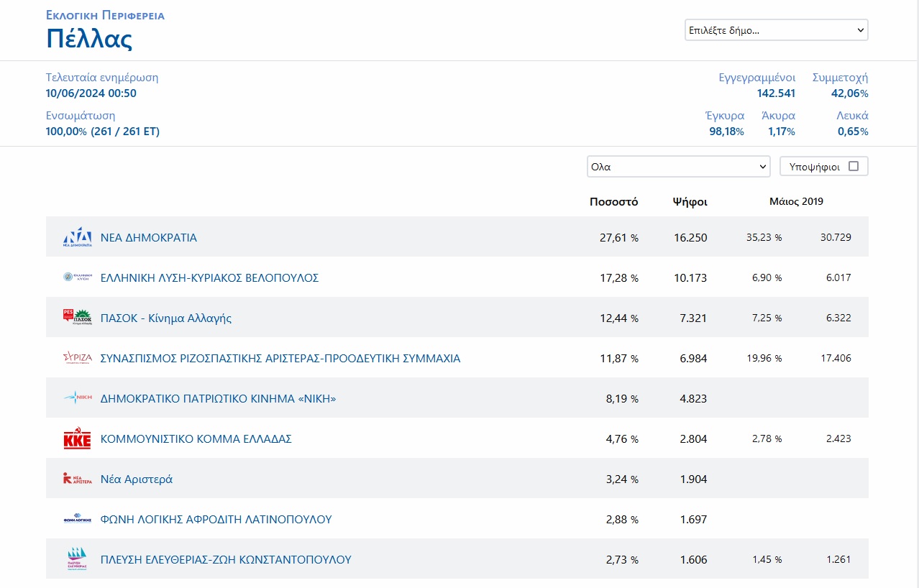Viewport: 919px width, 588px height.
Task: Click the Νέα Δημοκρατία party logo
Action: tap(77, 237)
